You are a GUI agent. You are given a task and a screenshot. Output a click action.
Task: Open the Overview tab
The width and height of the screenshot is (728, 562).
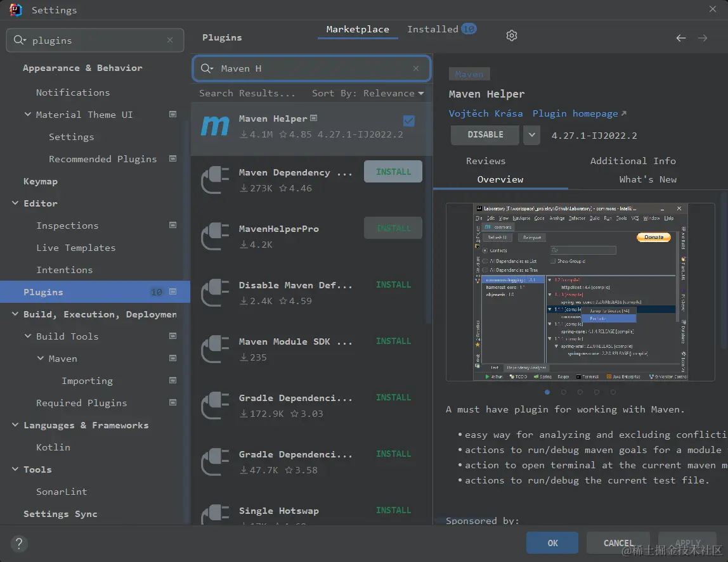pos(500,179)
